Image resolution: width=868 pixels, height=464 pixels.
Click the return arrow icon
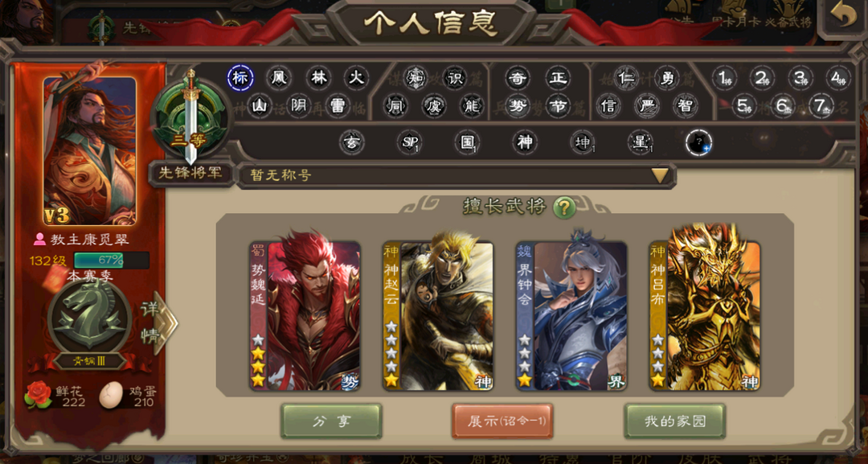coord(844,17)
